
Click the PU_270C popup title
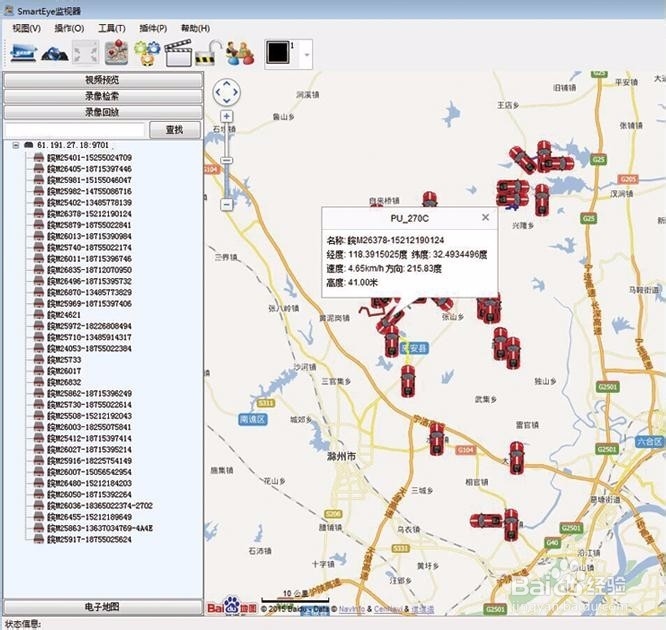click(409, 218)
